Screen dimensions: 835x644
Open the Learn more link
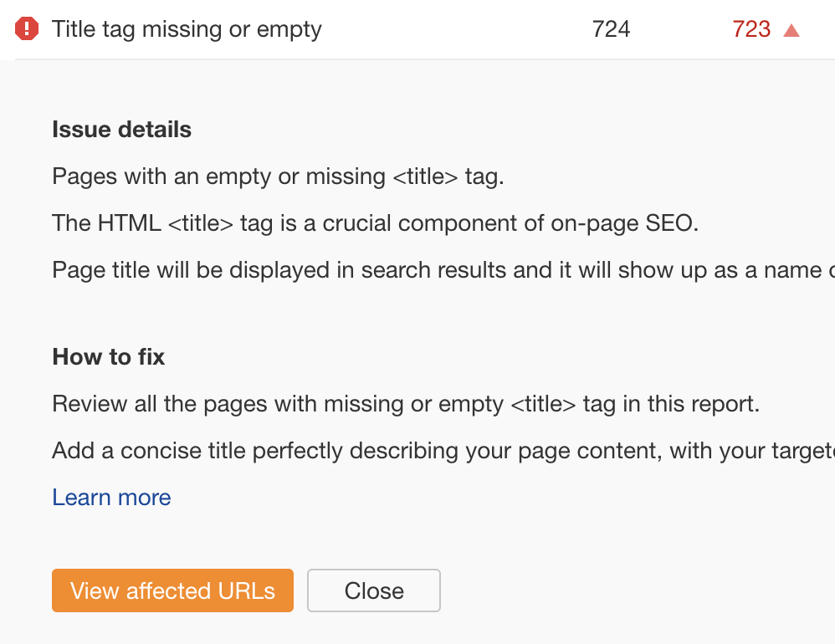(111, 497)
